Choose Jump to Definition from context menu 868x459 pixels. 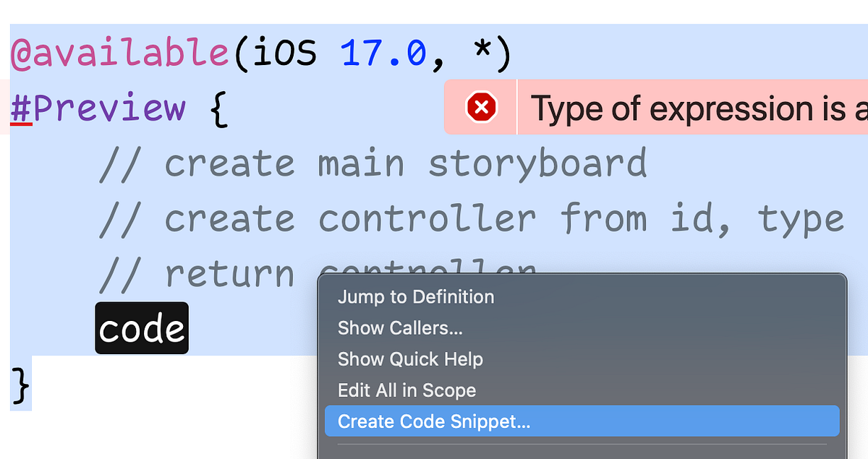(416, 296)
